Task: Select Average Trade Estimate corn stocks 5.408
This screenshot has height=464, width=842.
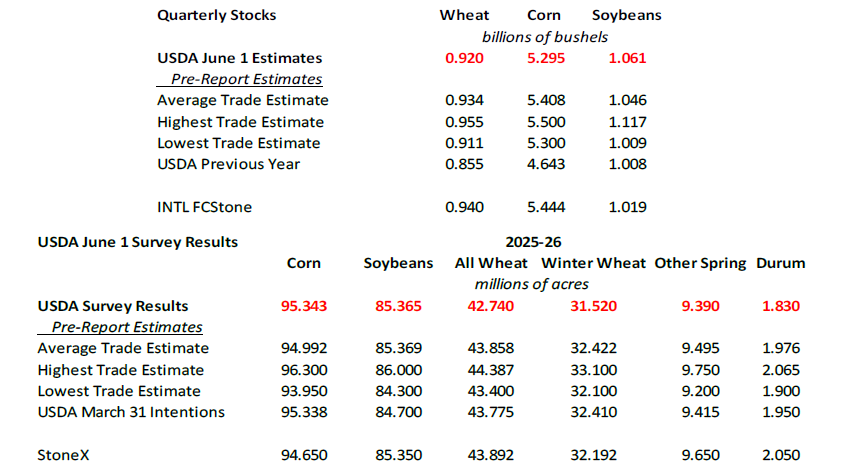Action: pos(546,100)
